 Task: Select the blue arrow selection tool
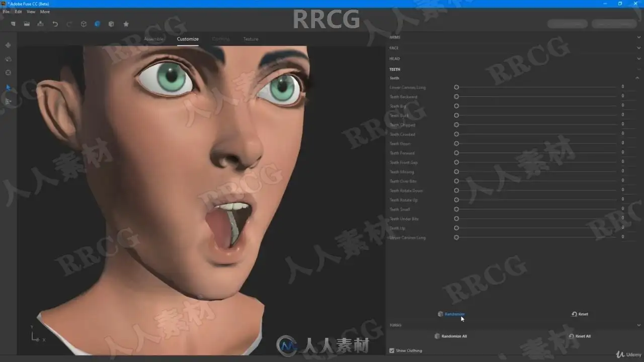(x=8, y=87)
